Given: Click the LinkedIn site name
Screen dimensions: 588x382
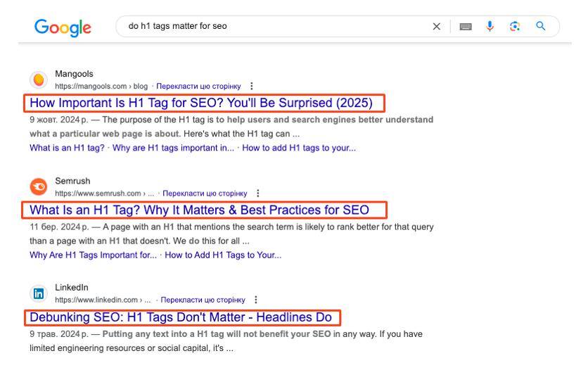Looking at the screenshot, I should 72,288.
